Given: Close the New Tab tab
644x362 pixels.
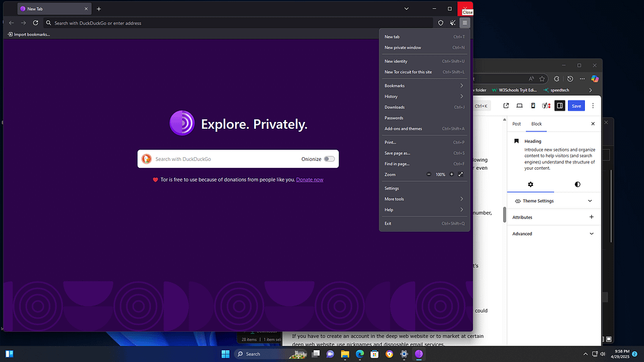Looking at the screenshot, I should click(86, 9).
